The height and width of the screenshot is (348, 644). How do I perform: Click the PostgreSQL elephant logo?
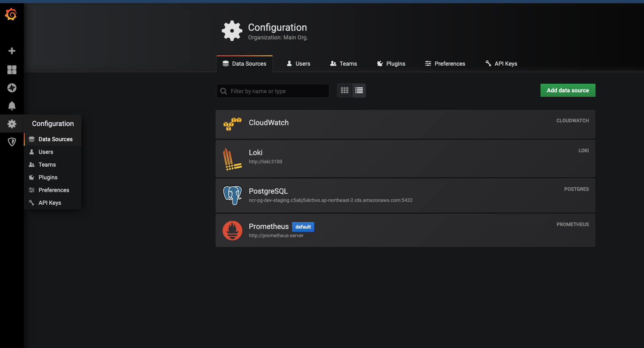point(232,195)
